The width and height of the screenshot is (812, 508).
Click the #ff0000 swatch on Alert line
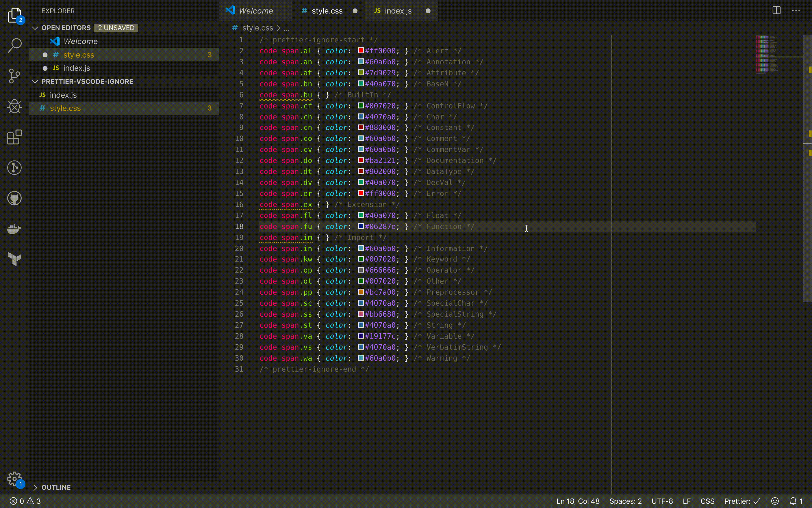[x=361, y=51]
